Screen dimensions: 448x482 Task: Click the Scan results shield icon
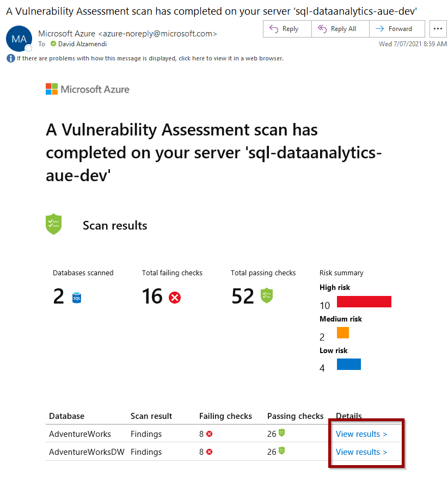pyautogui.click(x=53, y=224)
